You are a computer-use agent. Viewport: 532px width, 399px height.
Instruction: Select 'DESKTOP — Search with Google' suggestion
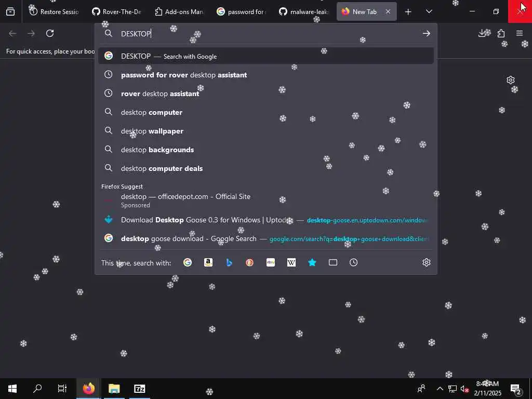click(266, 56)
